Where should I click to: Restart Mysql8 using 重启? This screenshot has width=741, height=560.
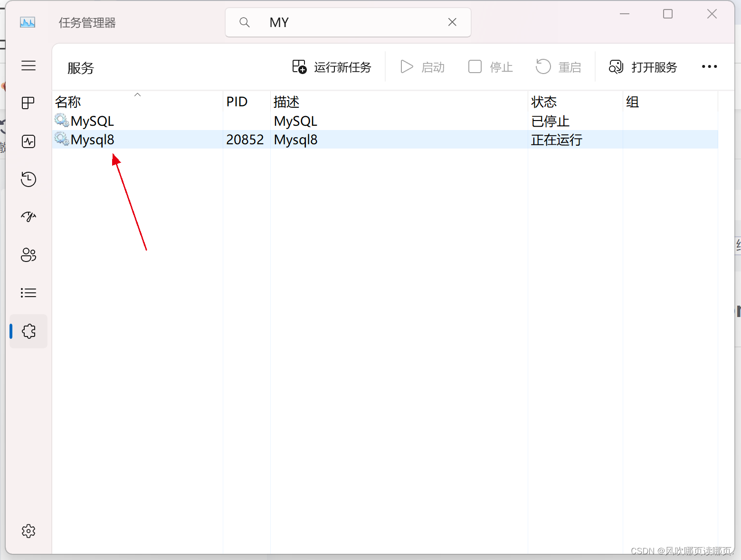coord(559,67)
